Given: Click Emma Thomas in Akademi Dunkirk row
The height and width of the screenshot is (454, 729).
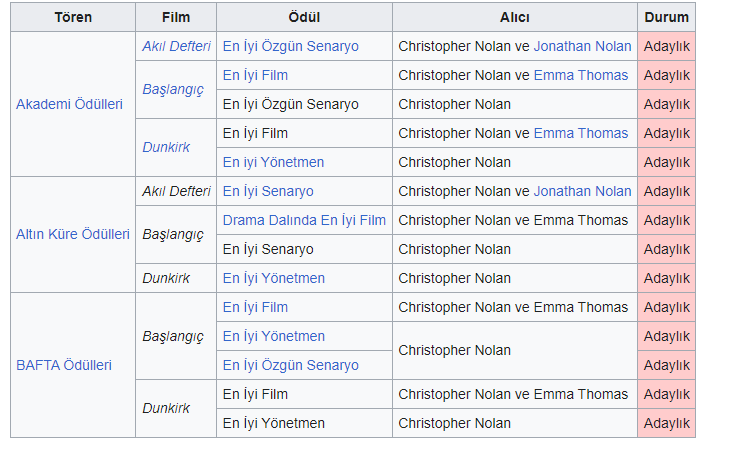Looking at the screenshot, I should pyautogui.click(x=580, y=133).
